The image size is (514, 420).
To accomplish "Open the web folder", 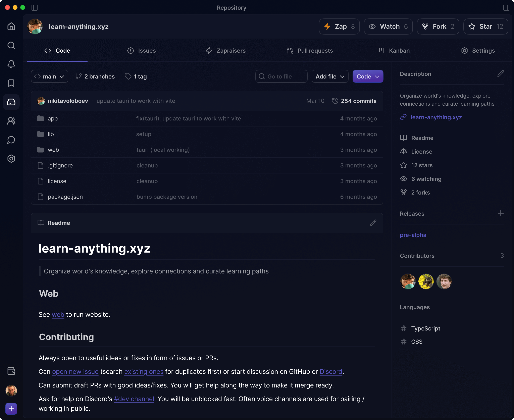I will [53, 150].
